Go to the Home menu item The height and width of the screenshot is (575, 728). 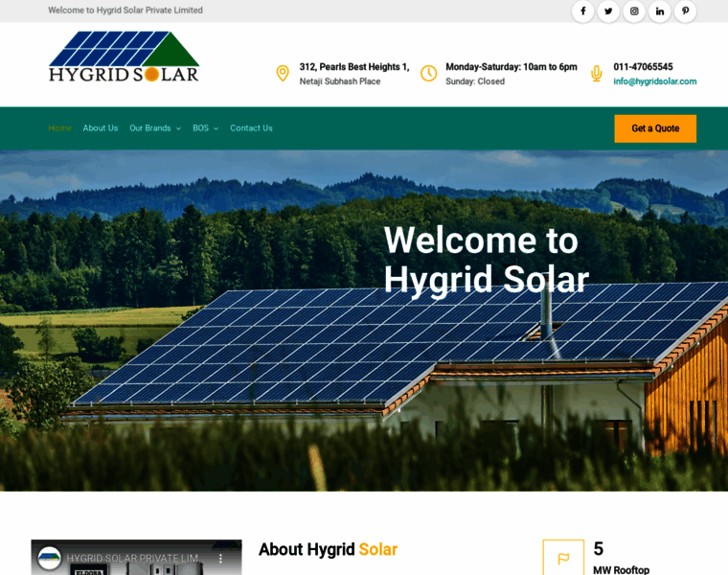tap(60, 128)
